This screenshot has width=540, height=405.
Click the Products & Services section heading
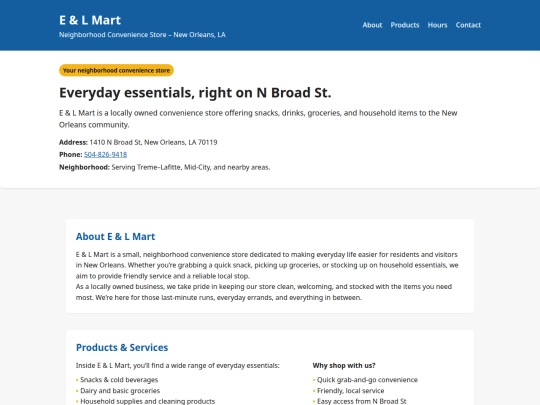(122, 347)
